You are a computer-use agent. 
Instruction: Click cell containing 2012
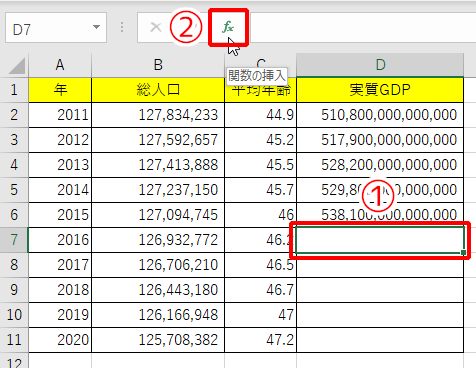60,140
